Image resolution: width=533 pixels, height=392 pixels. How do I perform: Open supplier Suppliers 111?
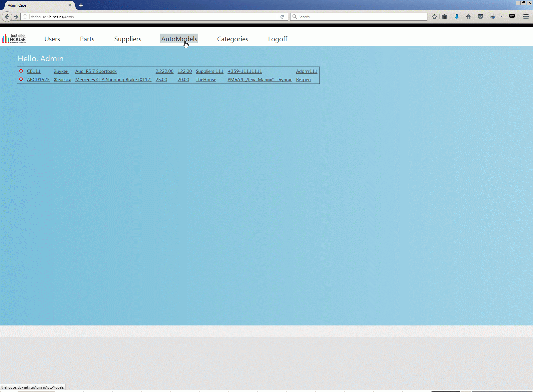(x=210, y=71)
